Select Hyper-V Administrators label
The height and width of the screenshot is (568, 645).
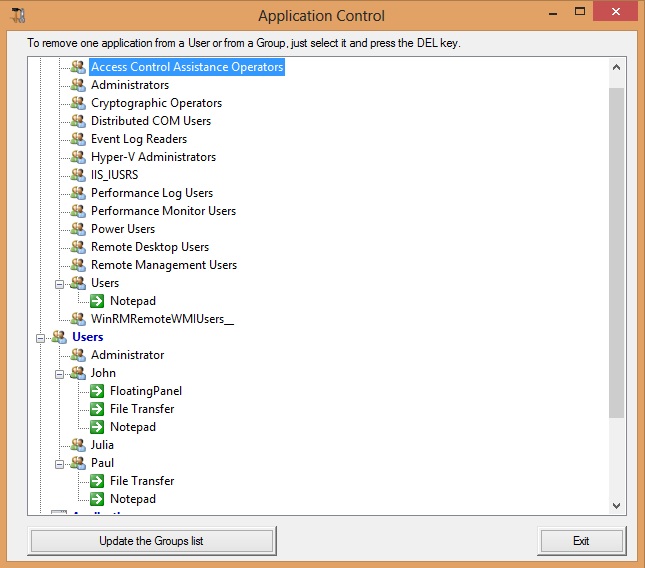(x=153, y=157)
